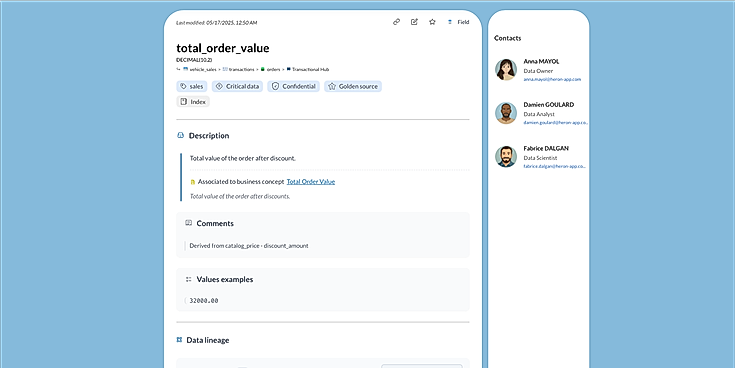Click the Values examples heading
Screen dimensions: 735x368
tap(225, 279)
